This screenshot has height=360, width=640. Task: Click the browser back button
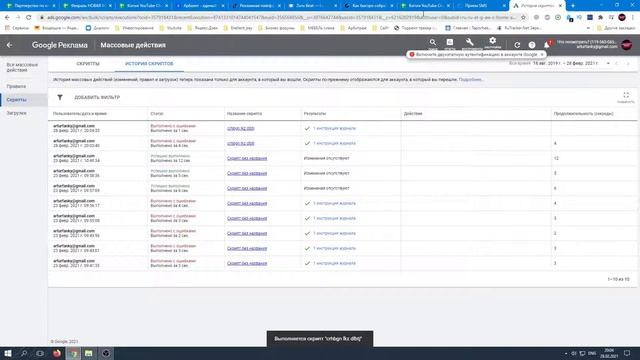(7, 18)
